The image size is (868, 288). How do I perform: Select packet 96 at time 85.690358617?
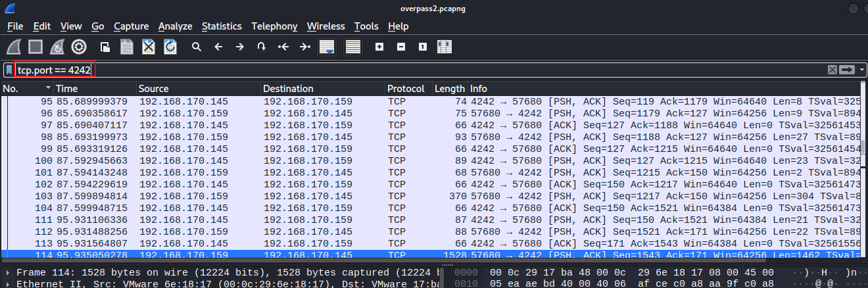(x=430, y=113)
